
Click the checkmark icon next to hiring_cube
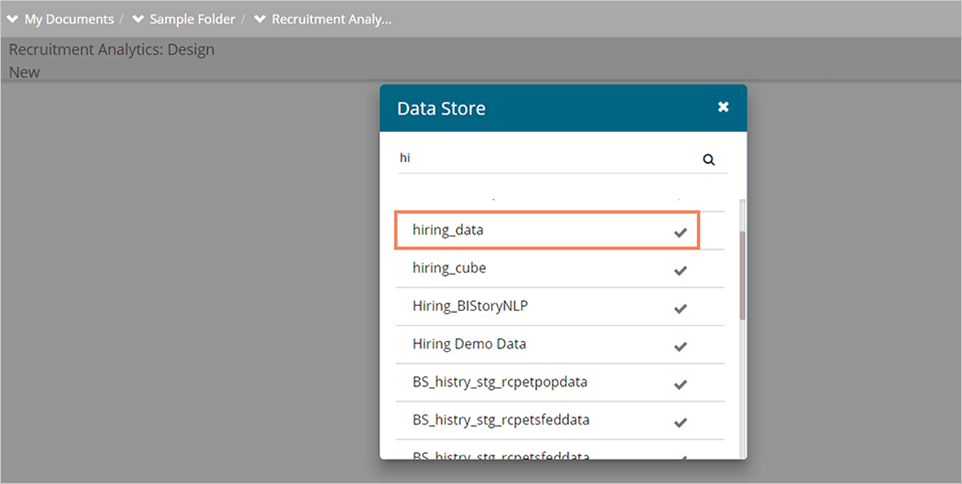pos(680,270)
